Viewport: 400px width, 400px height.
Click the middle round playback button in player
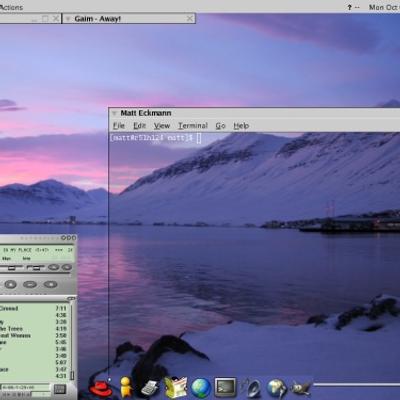tap(30, 284)
